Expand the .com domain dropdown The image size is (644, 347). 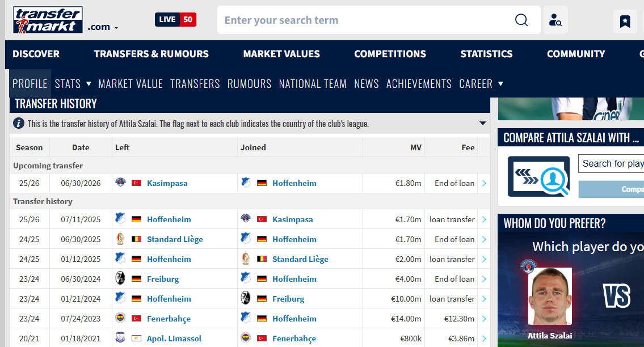point(103,27)
